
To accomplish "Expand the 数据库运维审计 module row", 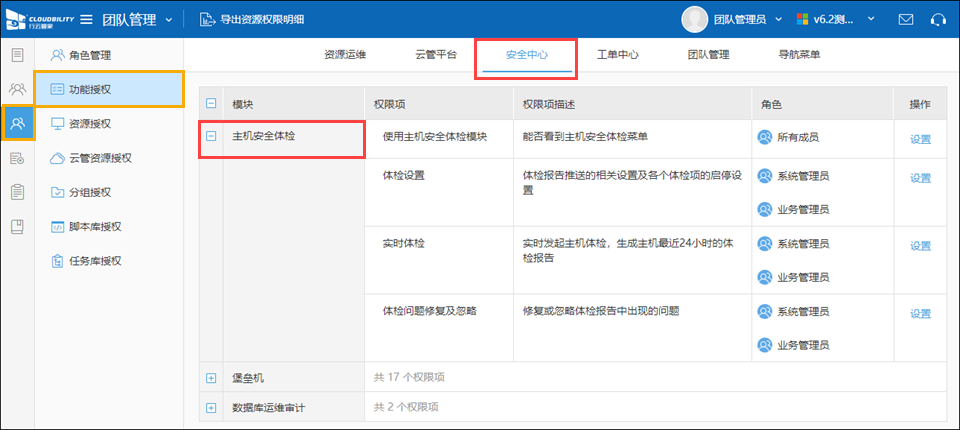I will tap(211, 408).
